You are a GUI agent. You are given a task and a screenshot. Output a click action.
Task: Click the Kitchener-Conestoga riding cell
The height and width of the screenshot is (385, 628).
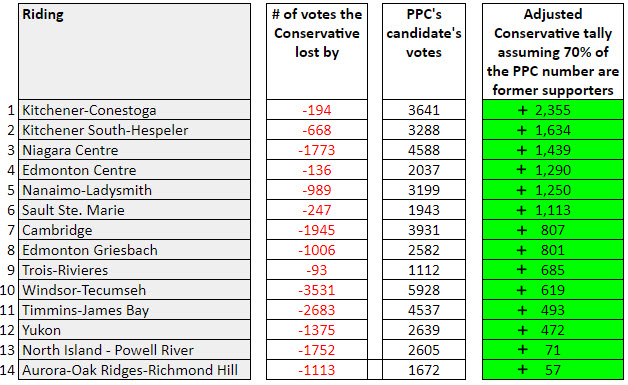(134, 110)
